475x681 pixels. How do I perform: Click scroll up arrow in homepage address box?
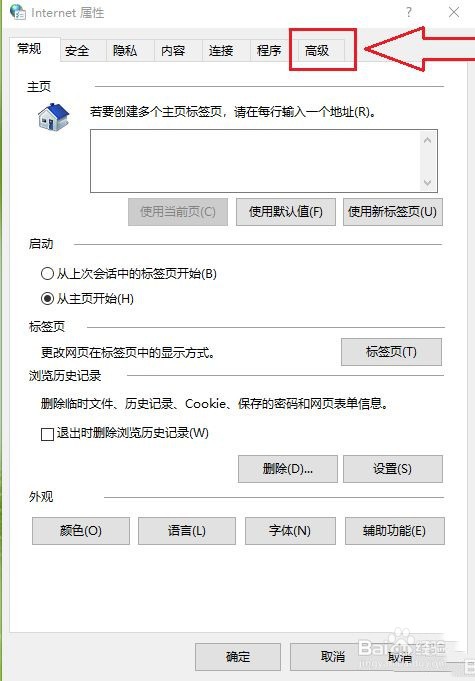[x=427, y=140]
